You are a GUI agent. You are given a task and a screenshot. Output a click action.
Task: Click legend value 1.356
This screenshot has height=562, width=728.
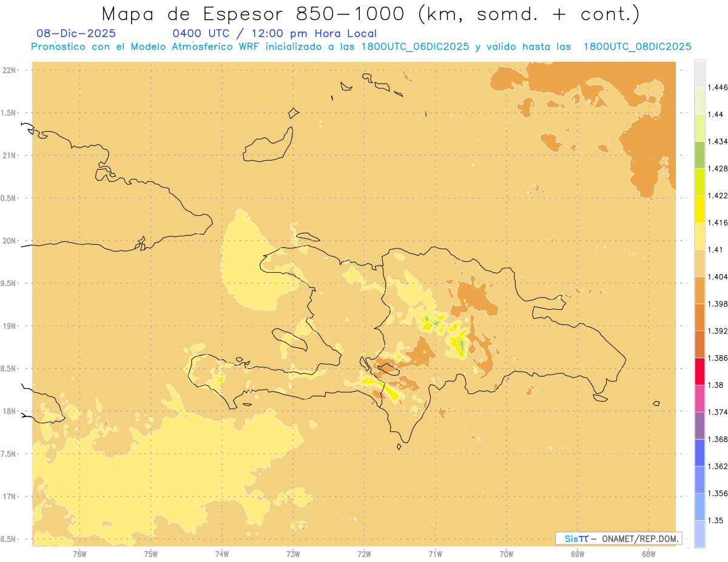pos(718,493)
